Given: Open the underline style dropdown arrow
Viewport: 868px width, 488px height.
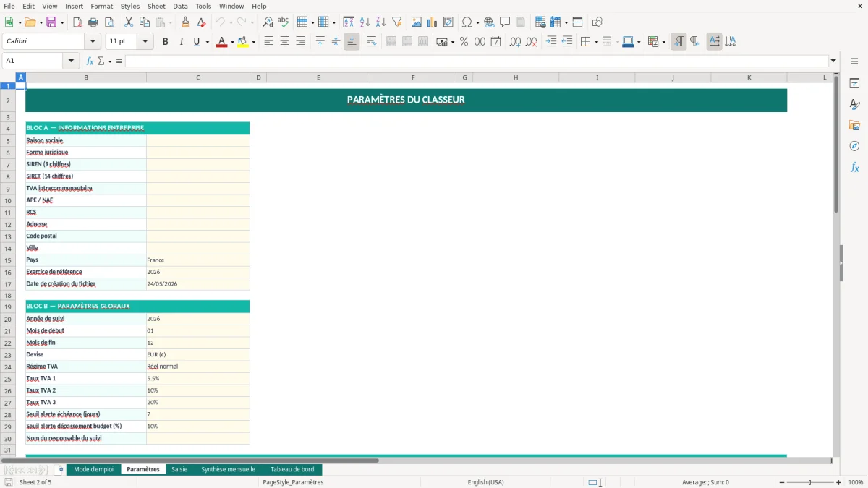Looking at the screenshot, I should point(207,42).
